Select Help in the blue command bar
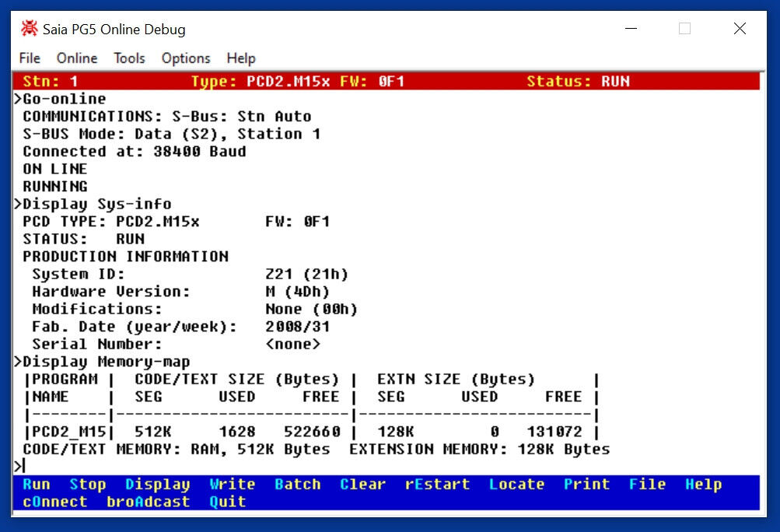780x532 pixels. [x=703, y=485]
